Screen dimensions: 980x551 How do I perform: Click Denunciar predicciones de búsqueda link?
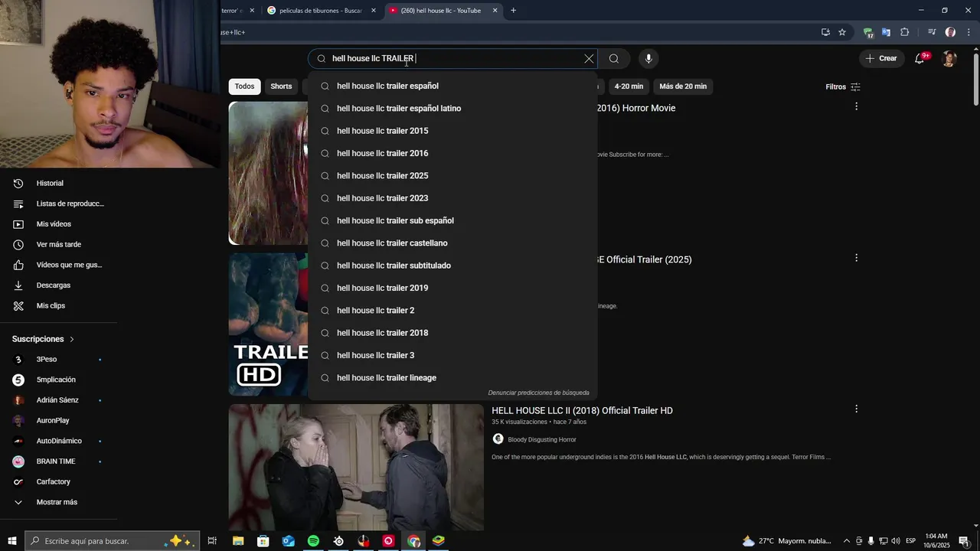pyautogui.click(x=538, y=393)
